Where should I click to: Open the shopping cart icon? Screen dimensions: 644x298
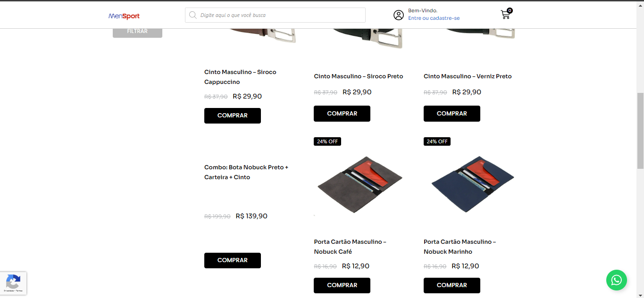point(505,15)
